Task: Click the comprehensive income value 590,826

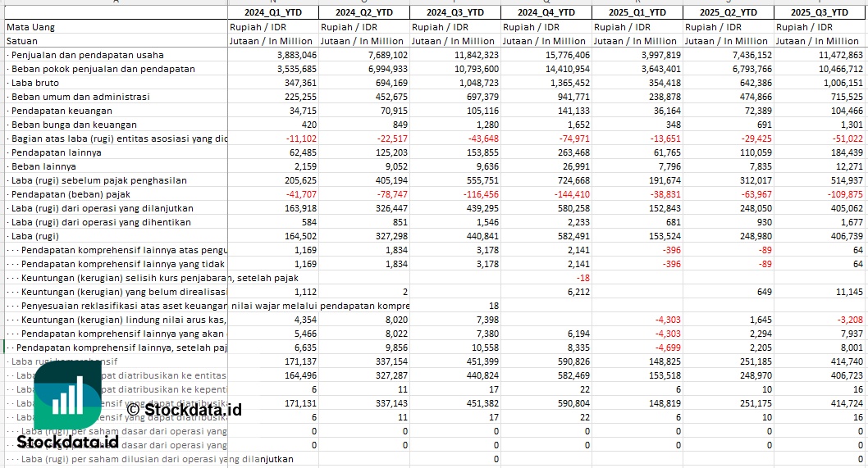Action: coord(574,361)
